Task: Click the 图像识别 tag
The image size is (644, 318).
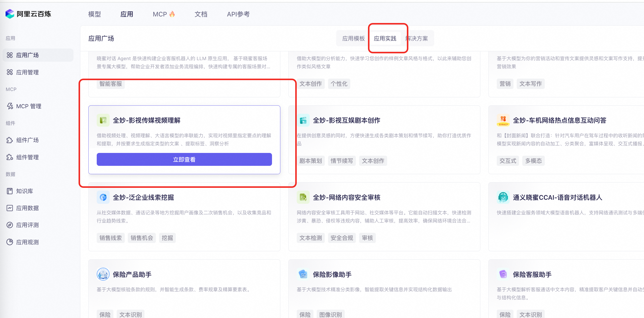Action: pos(330,314)
